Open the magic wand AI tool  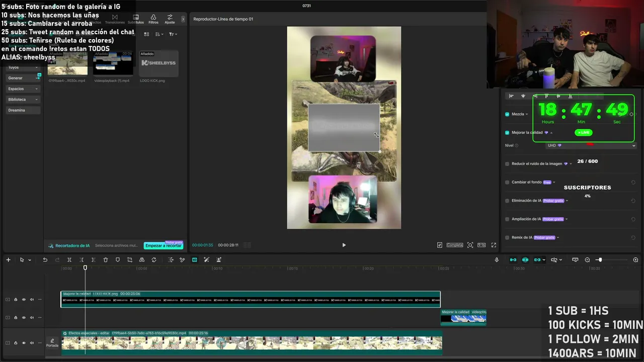point(207,260)
